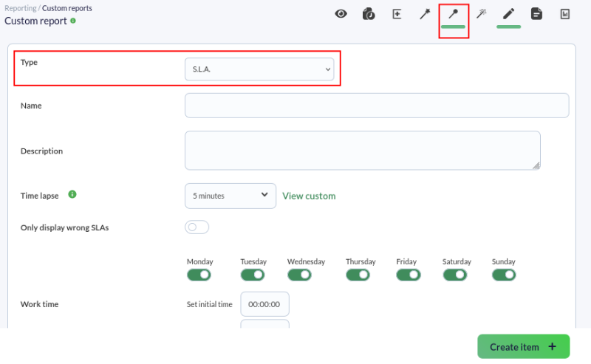Click inside the Description text area
Screen dimensions: 591x364
(x=363, y=151)
